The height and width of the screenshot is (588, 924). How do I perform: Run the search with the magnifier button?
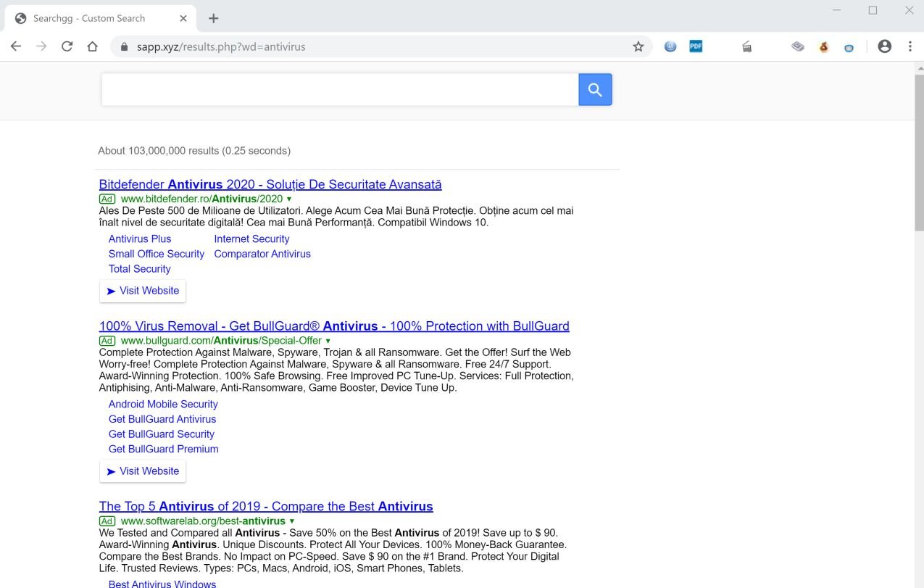(595, 89)
